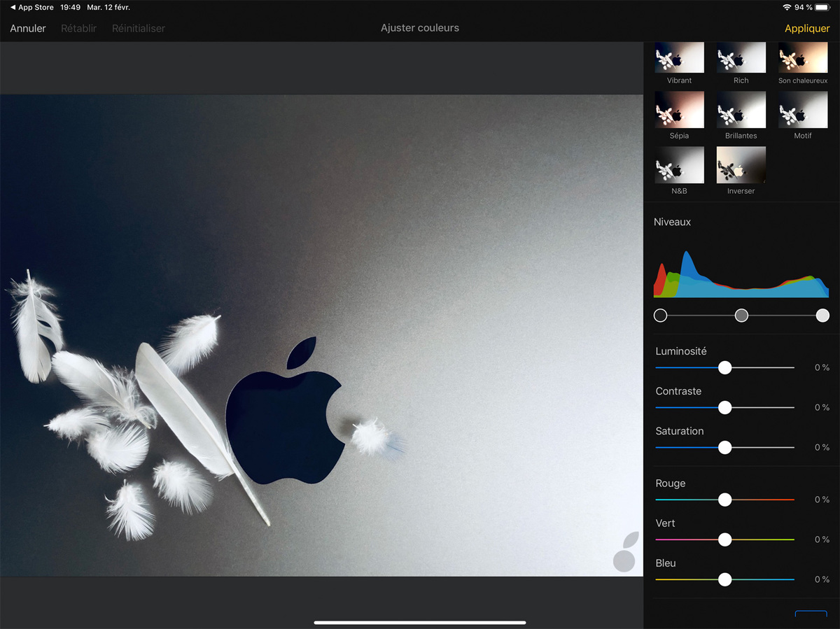Apply changes with the Appliquer button

807,29
